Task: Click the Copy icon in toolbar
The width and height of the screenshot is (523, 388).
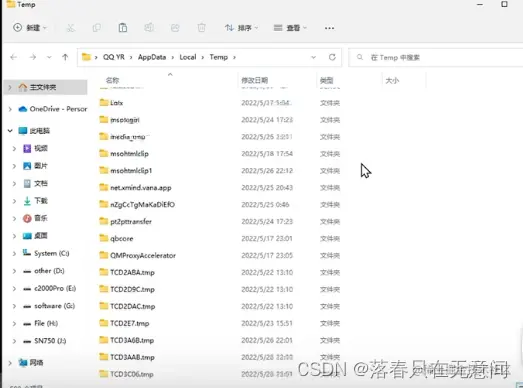Action: point(96,28)
